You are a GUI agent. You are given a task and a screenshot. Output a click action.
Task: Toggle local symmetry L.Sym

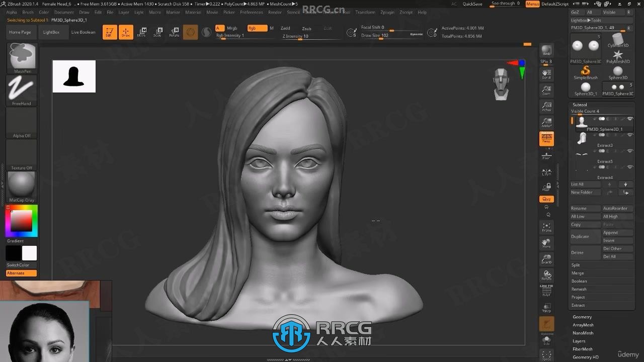(546, 171)
